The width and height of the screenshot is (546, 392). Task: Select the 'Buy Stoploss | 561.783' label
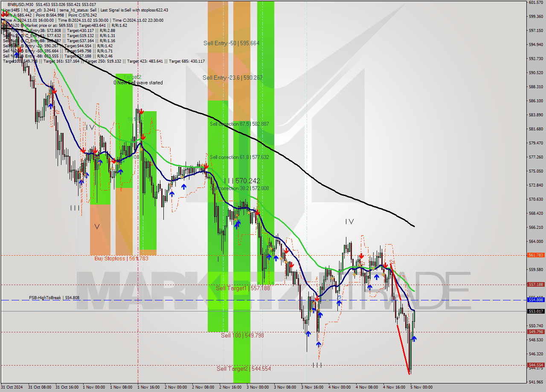click(x=122, y=258)
